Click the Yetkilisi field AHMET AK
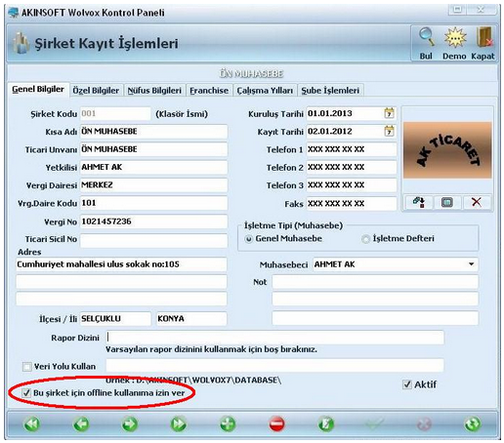The height and width of the screenshot is (443, 504). coord(153,167)
